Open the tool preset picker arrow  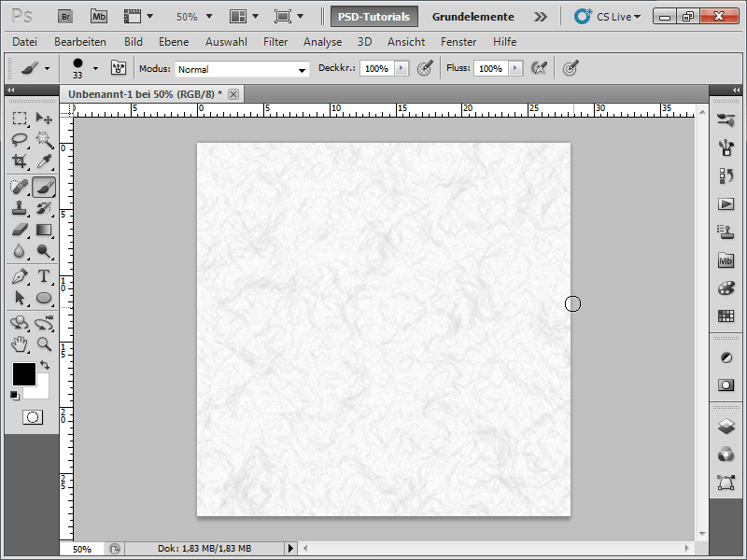(48, 68)
